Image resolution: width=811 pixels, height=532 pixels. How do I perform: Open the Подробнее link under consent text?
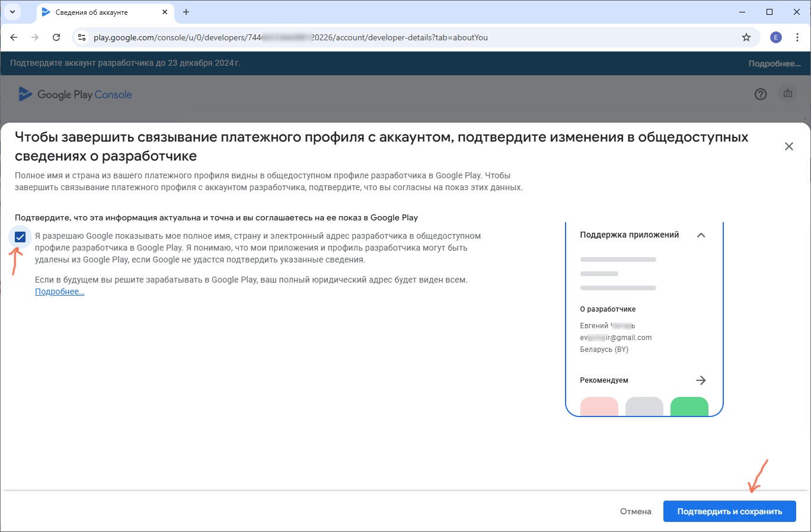pos(59,291)
